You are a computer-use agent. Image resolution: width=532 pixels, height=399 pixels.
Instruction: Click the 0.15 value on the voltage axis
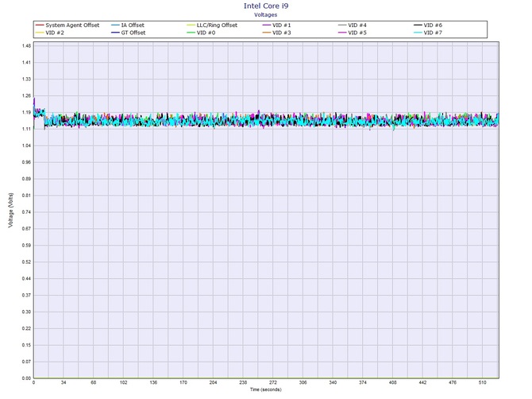tap(27, 345)
